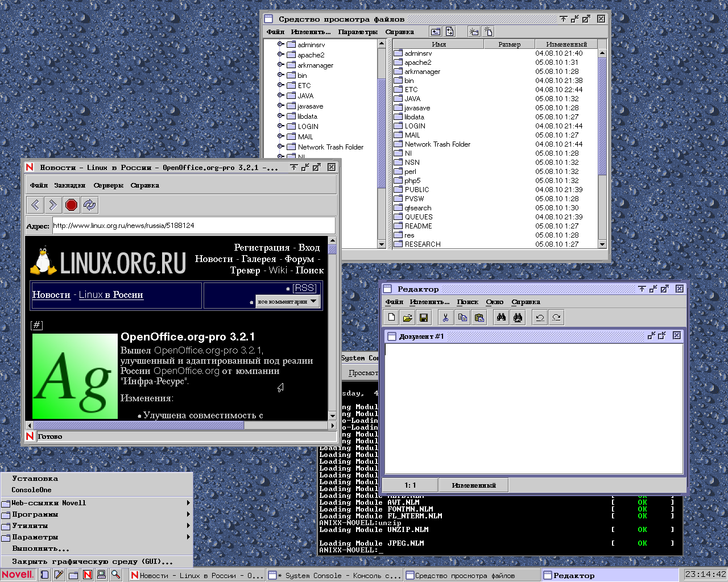The width and height of the screenshot is (728, 582).
Task: Select the Cut scissors icon in editor
Action: [446, 318]
